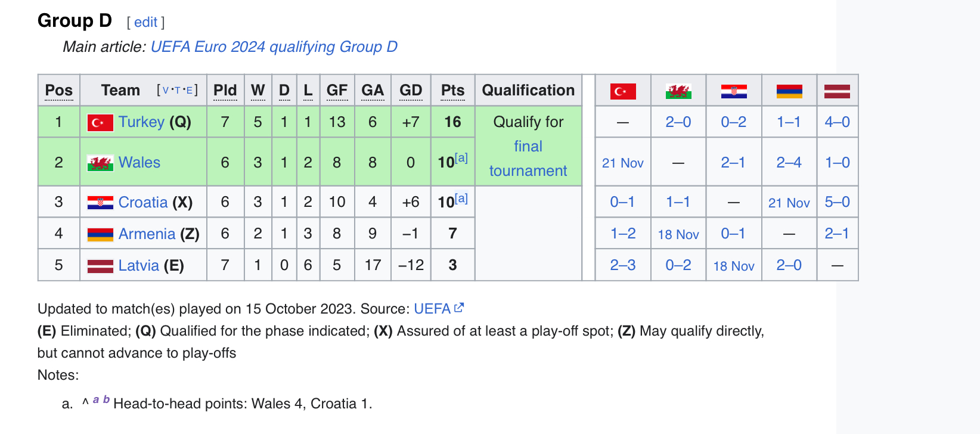This screenshot has width=980, height=434.
Task: Click Armenia flag in results column header
Action: pyautogui.click(x=789, y=91)
